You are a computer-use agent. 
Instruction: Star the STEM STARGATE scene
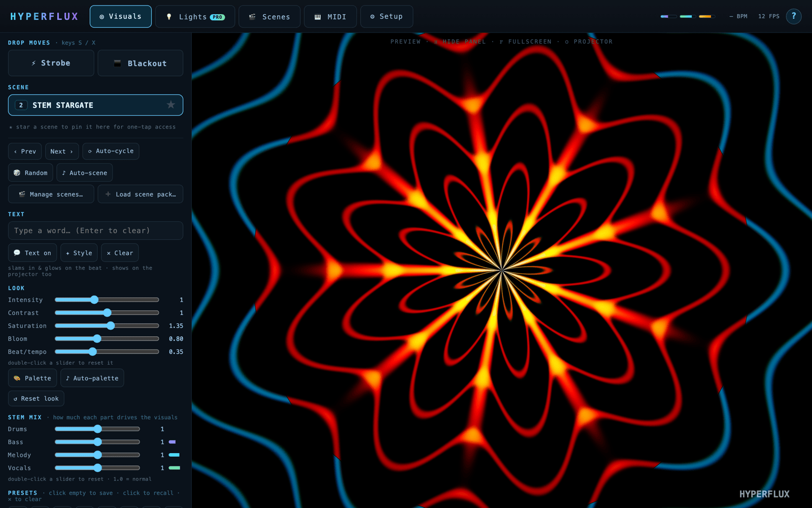(171, 105)
